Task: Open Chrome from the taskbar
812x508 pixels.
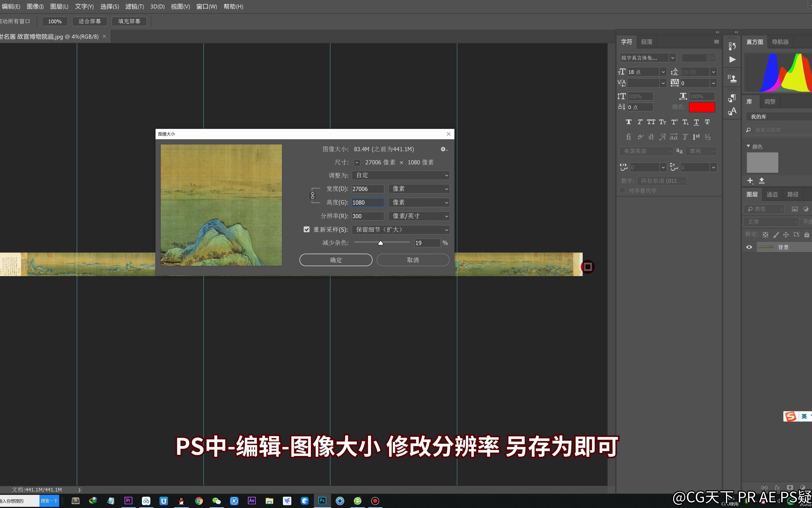Action: (199, 501)
